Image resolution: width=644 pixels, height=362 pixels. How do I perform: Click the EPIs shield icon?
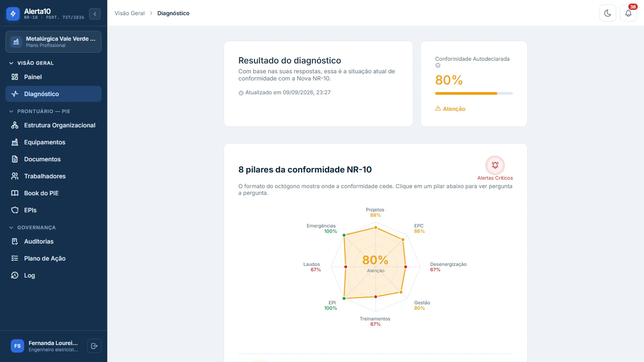[x=15, y=210]
